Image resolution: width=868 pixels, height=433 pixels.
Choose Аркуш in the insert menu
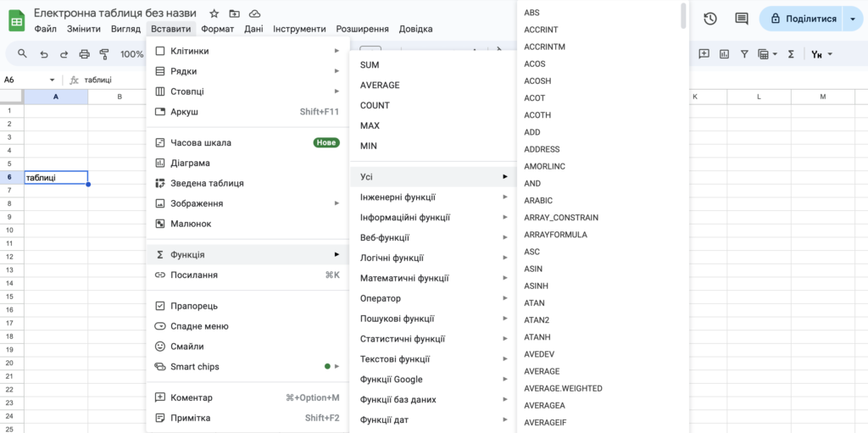click(248, 112)
